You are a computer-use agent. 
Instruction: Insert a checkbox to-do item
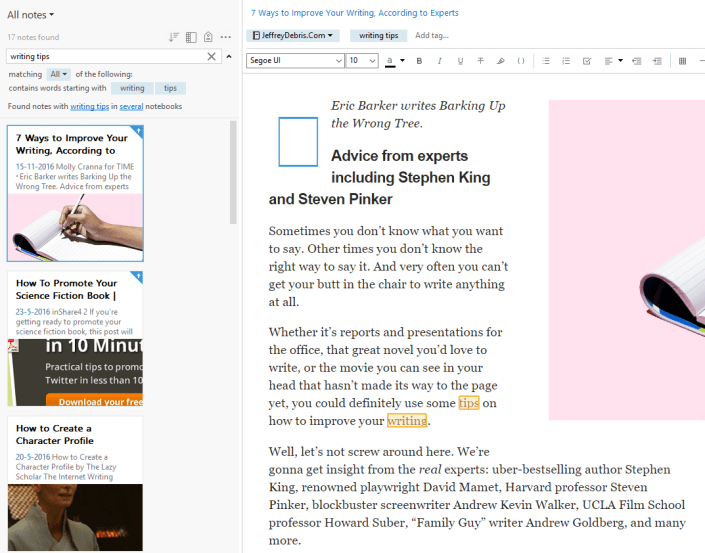pyautogui.click(x=587, y=61)
